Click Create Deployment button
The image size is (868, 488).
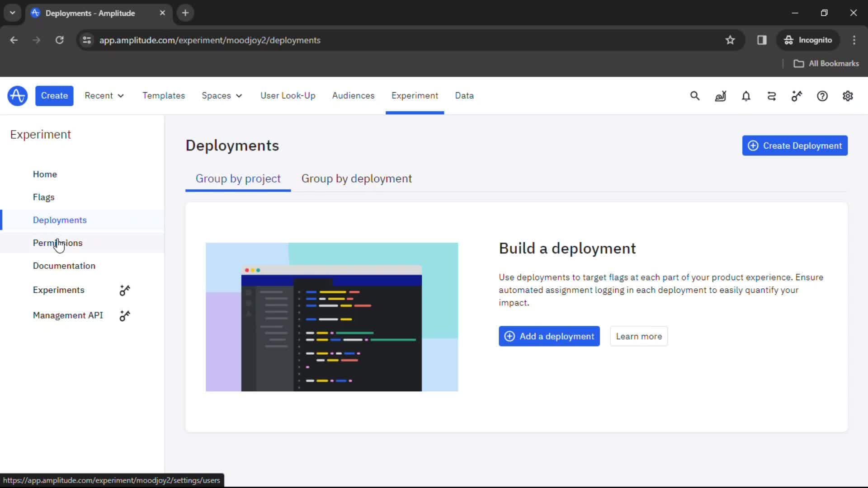click(x=795, y=145)
